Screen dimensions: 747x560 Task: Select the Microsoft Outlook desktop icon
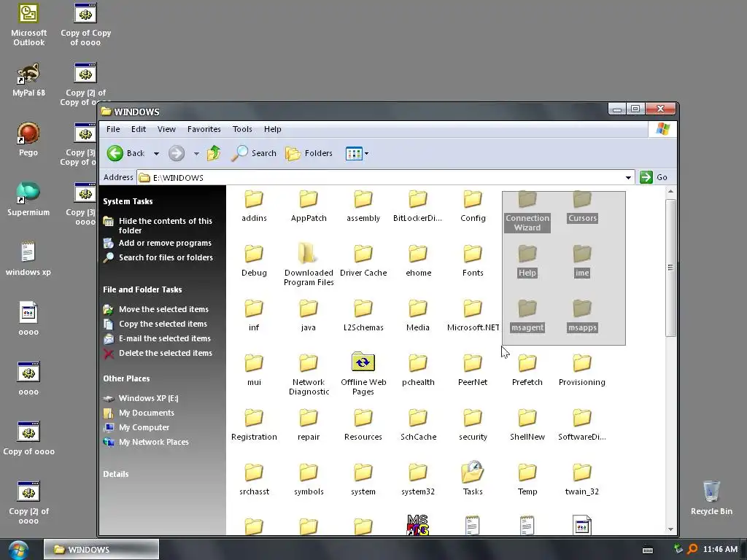(28, 26)
